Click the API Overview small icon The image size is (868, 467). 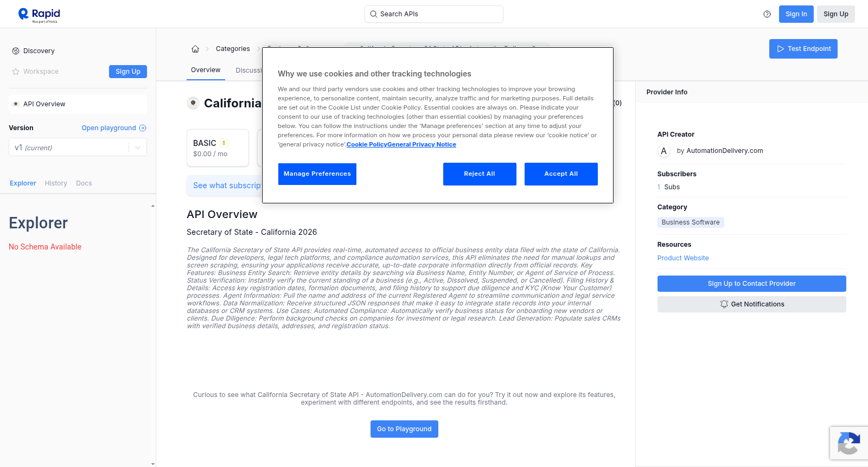point(16,104)
